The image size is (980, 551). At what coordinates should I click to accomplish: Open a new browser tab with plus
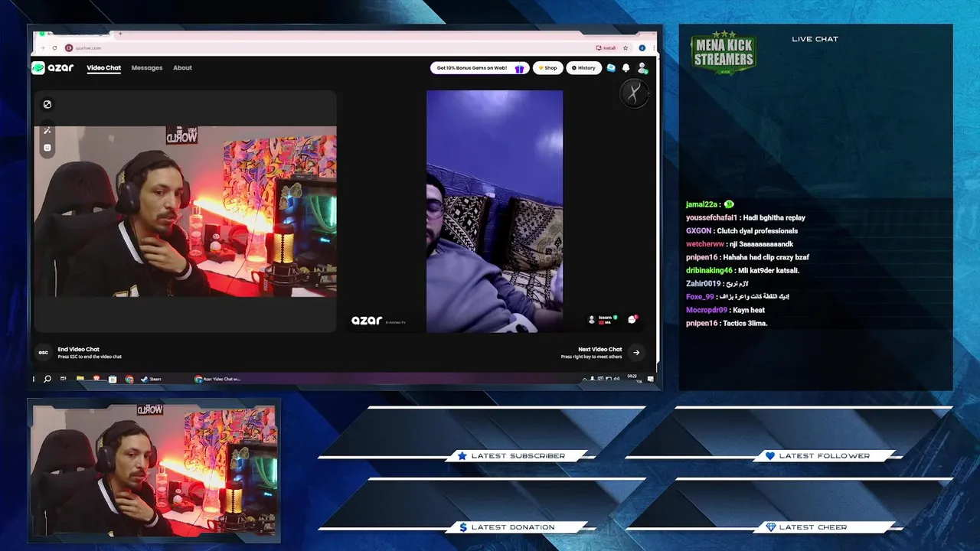120,34
